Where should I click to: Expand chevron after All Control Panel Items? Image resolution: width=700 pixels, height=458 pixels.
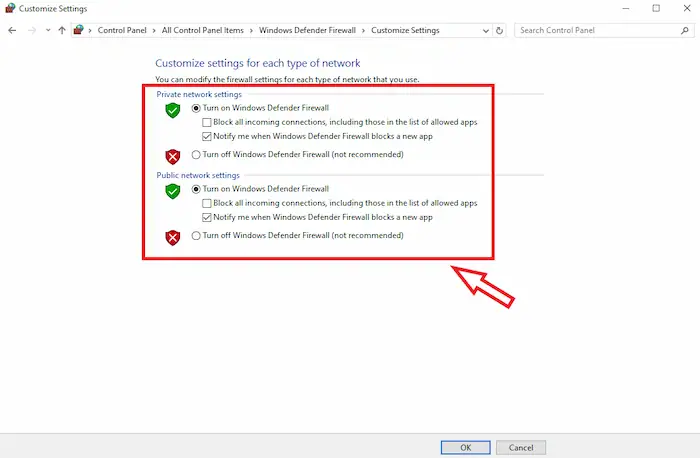251,31
